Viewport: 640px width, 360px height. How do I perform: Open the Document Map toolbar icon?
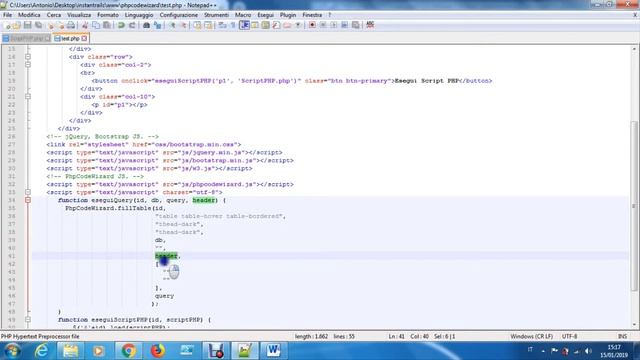(265, 25)
